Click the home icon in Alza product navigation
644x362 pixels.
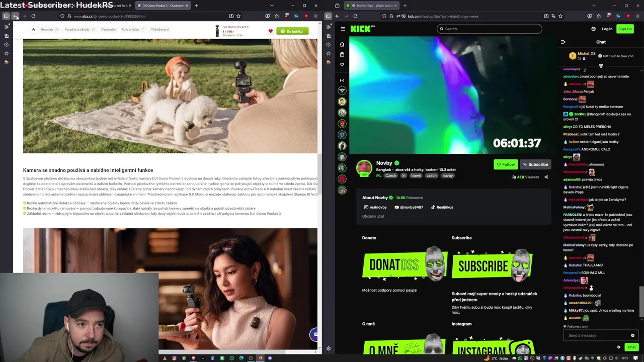pos(33,29)
